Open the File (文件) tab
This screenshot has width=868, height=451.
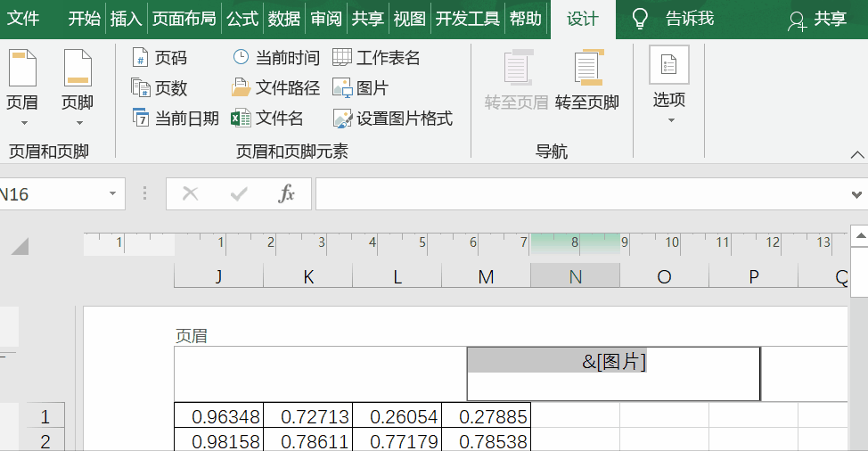click(23, 19)
